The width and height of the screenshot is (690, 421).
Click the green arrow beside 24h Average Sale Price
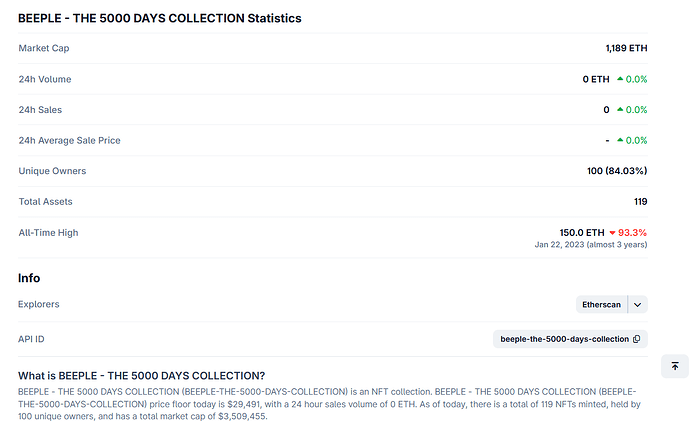(x=620, y=140)
